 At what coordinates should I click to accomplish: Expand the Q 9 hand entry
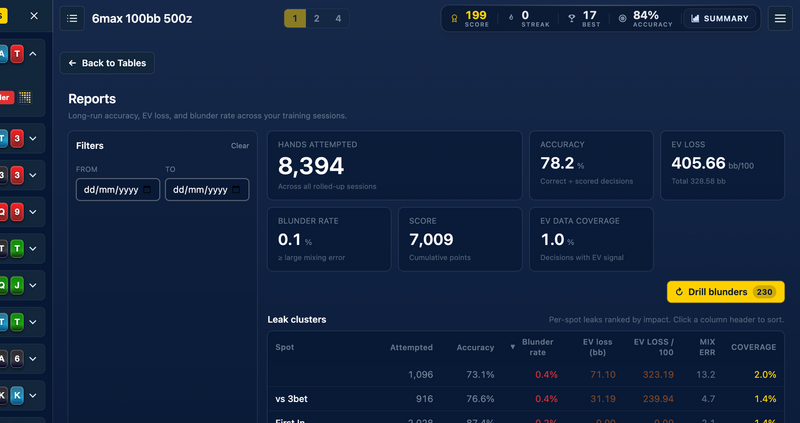(x=33, y=212)
